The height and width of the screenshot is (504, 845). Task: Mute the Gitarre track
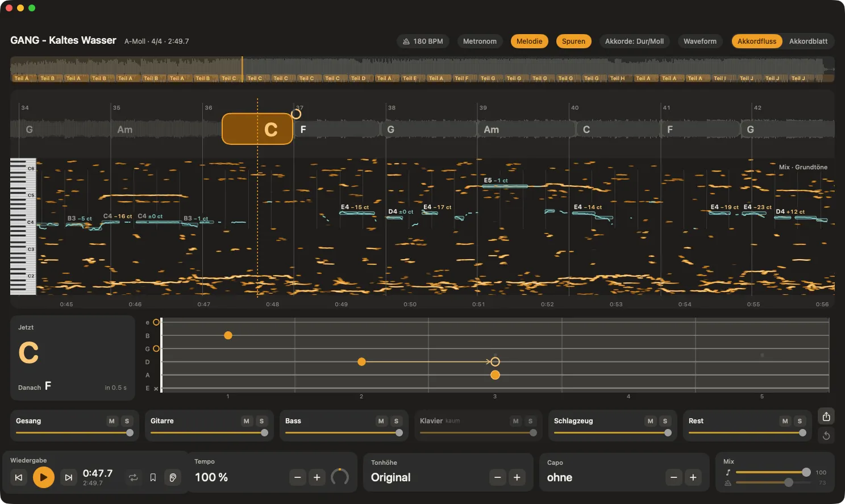tap(246, 421)
